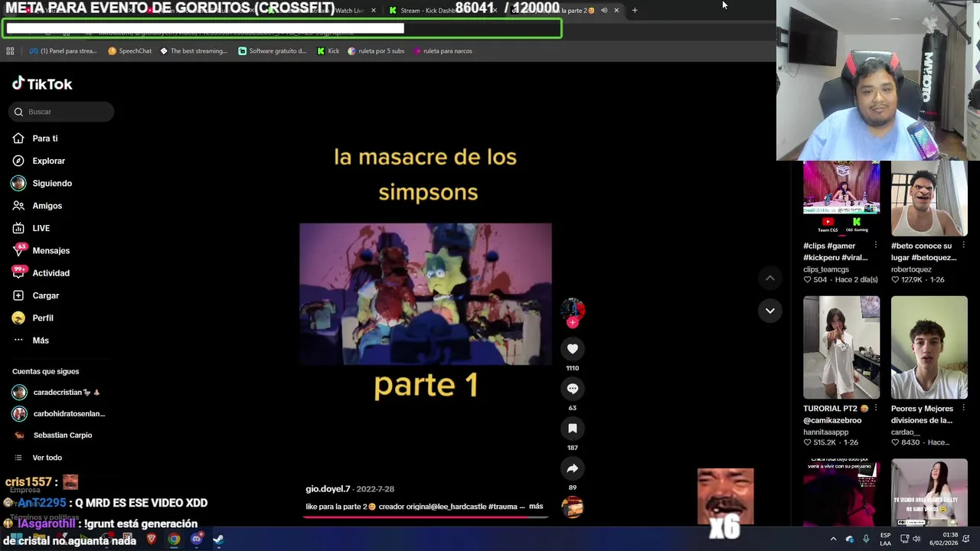Open the Siguiendo feed
This screenshot has width=980, height=551.
tap(51, 183)
